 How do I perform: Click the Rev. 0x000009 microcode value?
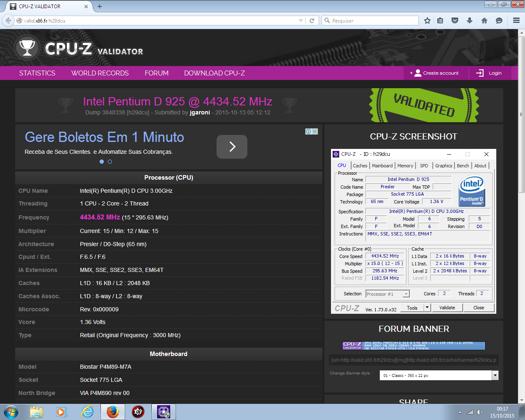pos(99,309)
